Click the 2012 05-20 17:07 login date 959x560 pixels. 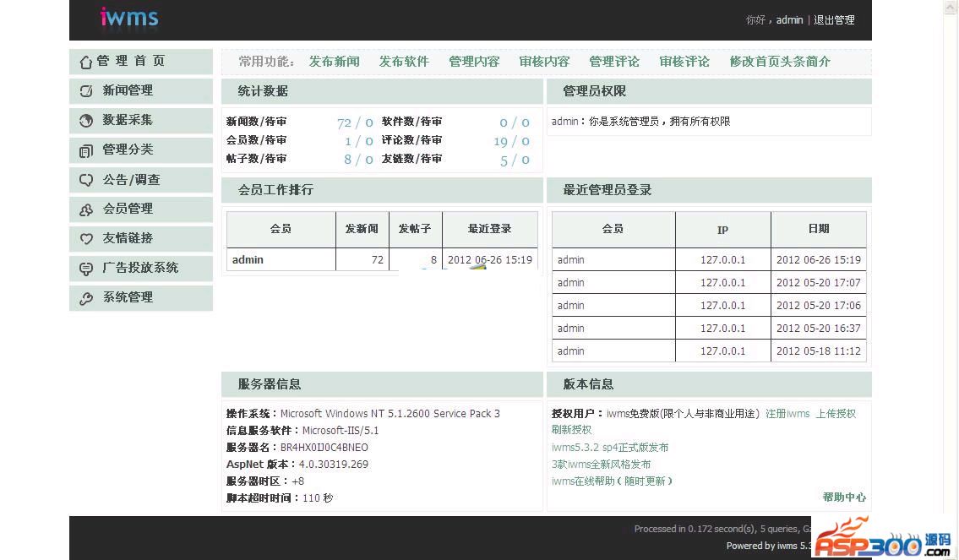819,282
